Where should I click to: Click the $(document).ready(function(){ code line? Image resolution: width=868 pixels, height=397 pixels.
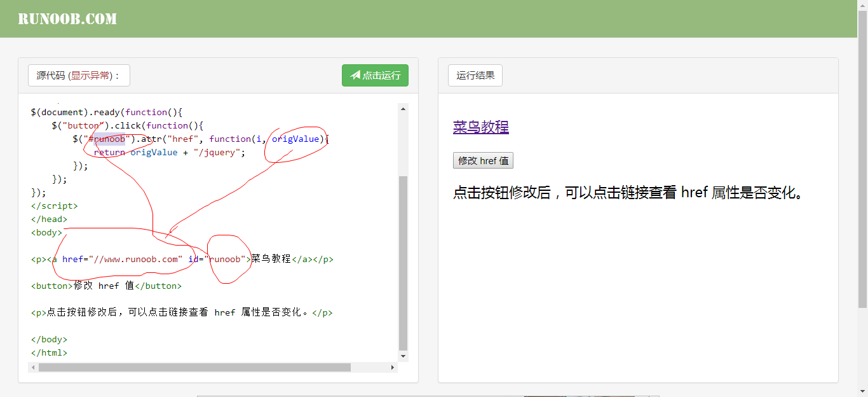click(x=107, y=112)
